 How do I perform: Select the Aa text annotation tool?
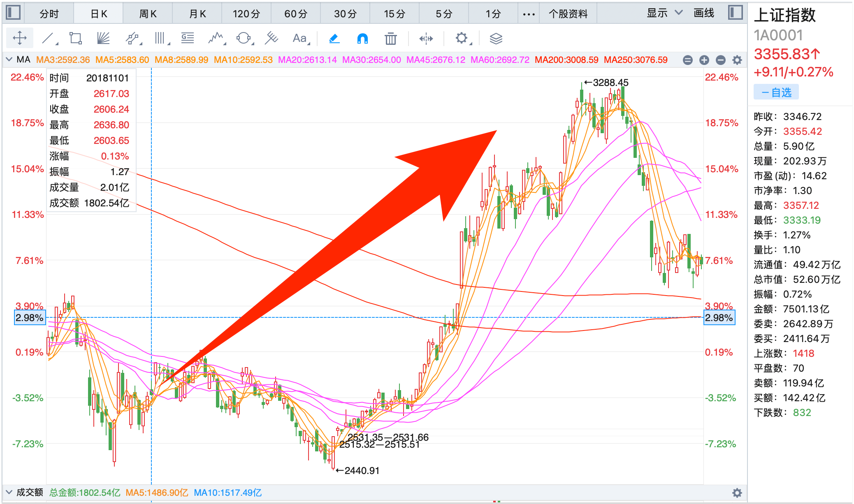[x=300, y=38]
